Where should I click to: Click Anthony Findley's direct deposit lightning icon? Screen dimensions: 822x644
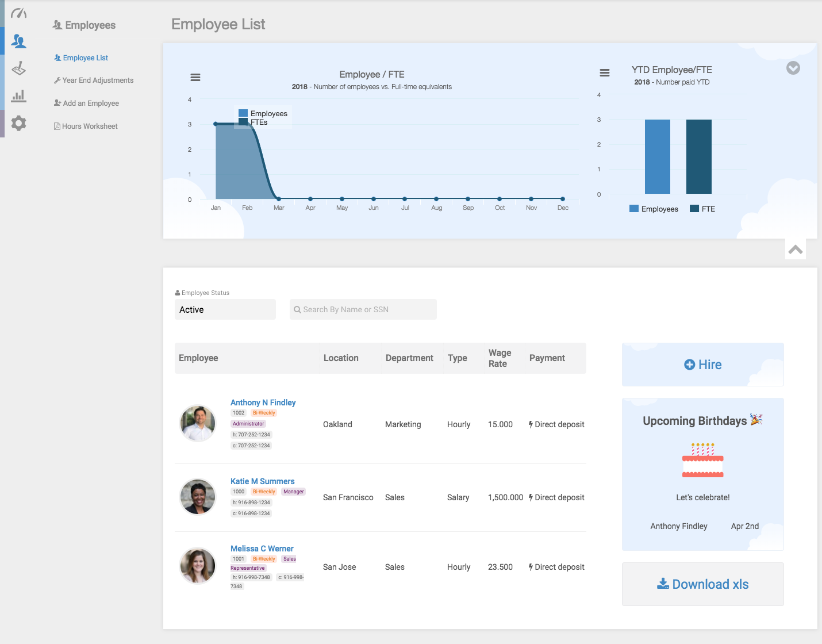pos(530,424)
